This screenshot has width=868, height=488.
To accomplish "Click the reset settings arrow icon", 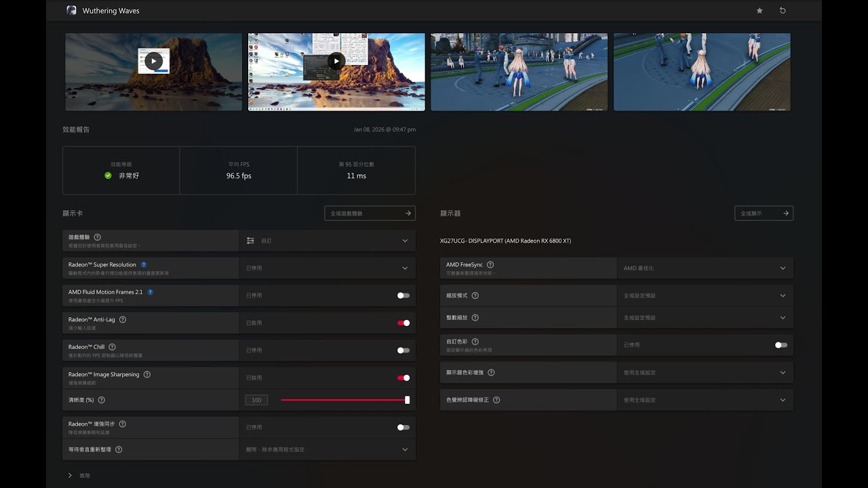I will [783, 11].
